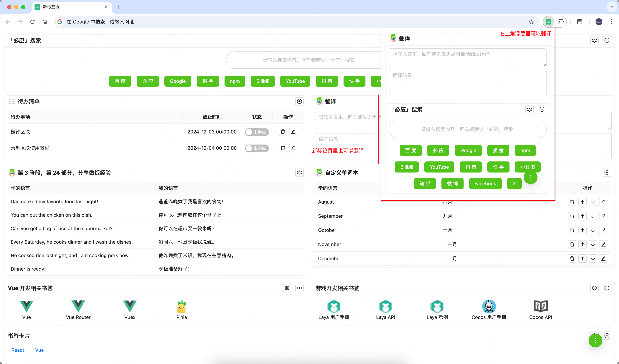Delete the 翻译区块 todo item

283,132
